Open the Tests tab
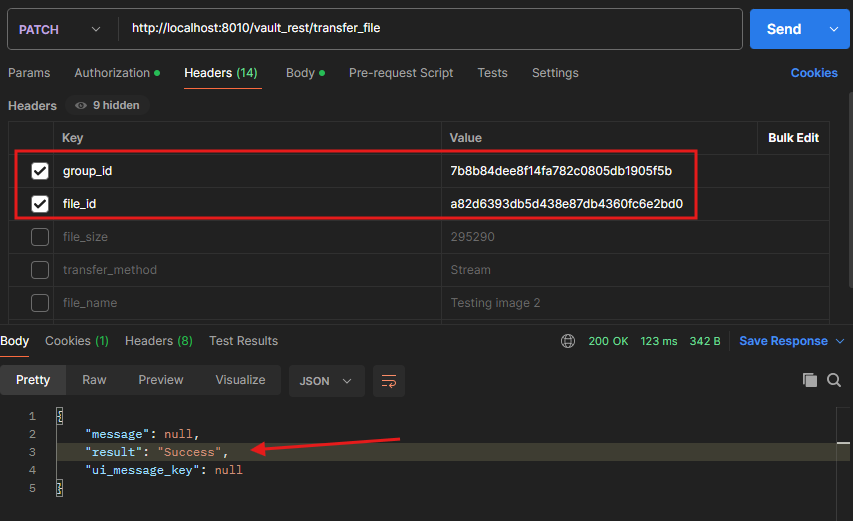Screen dimensions: 853x521 (492, 73)
